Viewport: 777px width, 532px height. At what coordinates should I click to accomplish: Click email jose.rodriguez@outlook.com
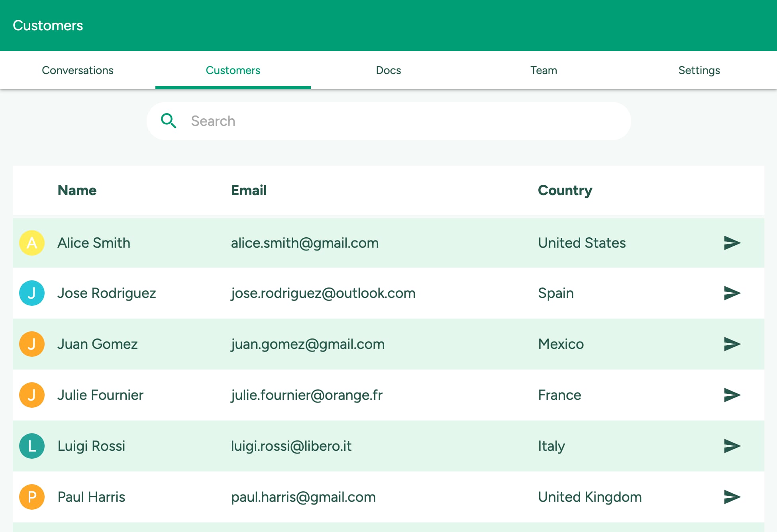[323, 293]
